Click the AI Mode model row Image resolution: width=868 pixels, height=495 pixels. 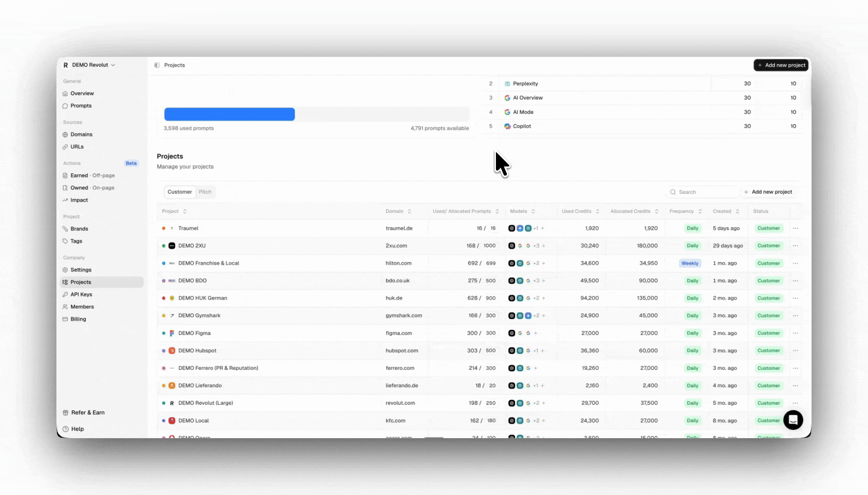[x=642, y=112]
